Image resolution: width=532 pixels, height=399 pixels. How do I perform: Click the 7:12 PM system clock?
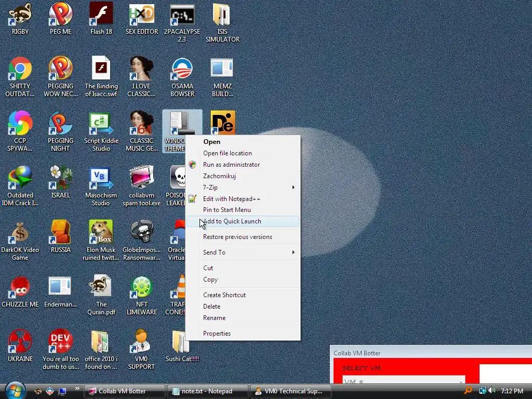[512, 391]
